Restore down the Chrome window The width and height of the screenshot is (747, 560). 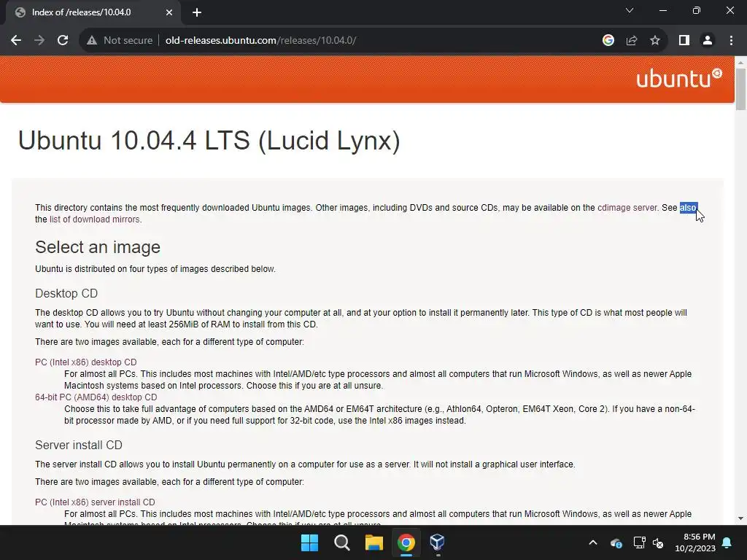(697, 10)
